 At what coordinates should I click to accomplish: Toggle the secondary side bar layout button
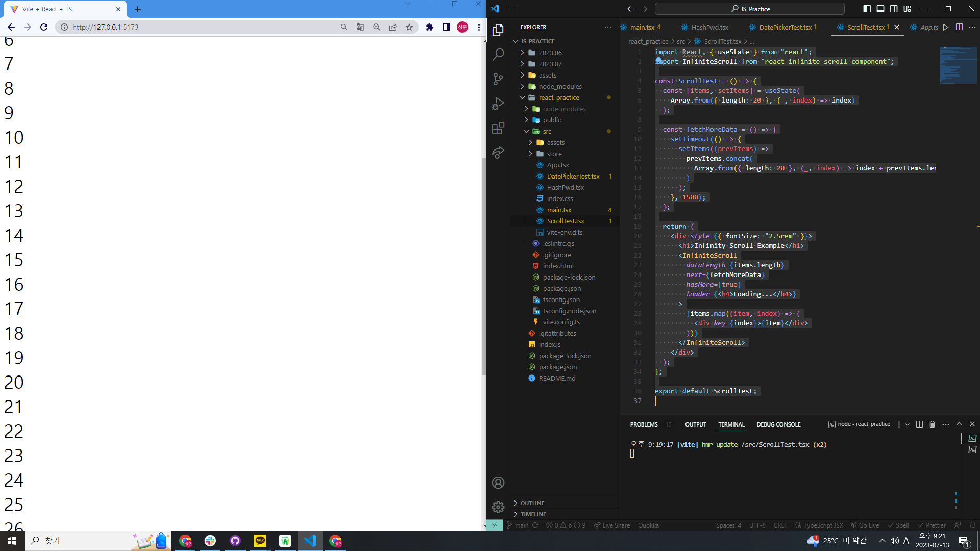(x=894, y=9)
